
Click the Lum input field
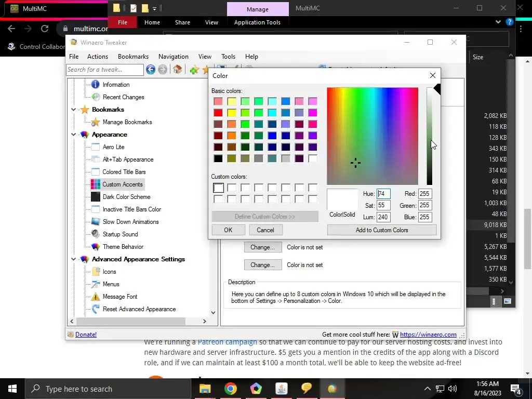coord(383,217)
